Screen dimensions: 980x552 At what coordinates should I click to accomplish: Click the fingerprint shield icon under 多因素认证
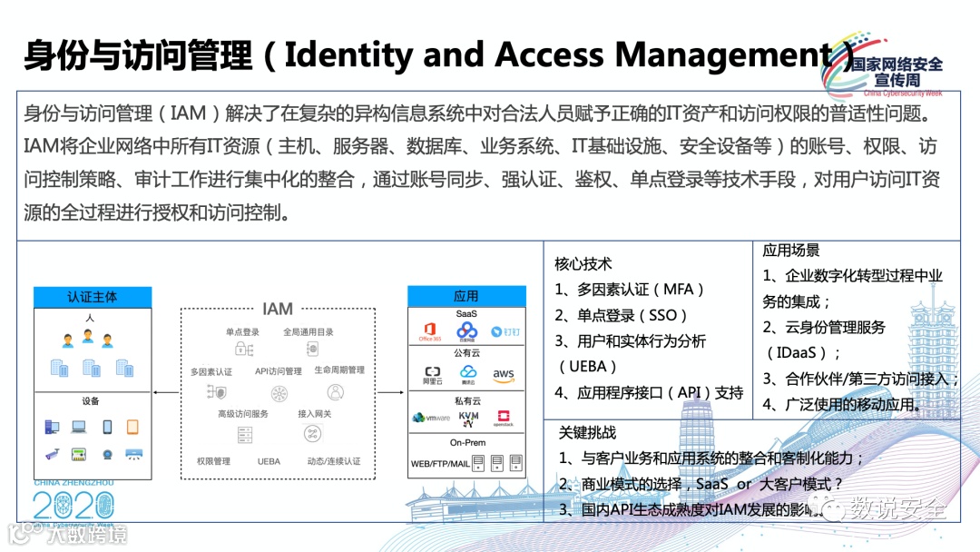click(216, 392)
